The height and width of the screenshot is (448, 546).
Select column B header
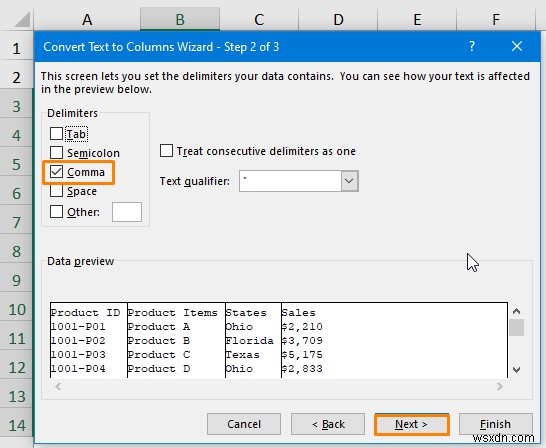[x=180, y=19]
